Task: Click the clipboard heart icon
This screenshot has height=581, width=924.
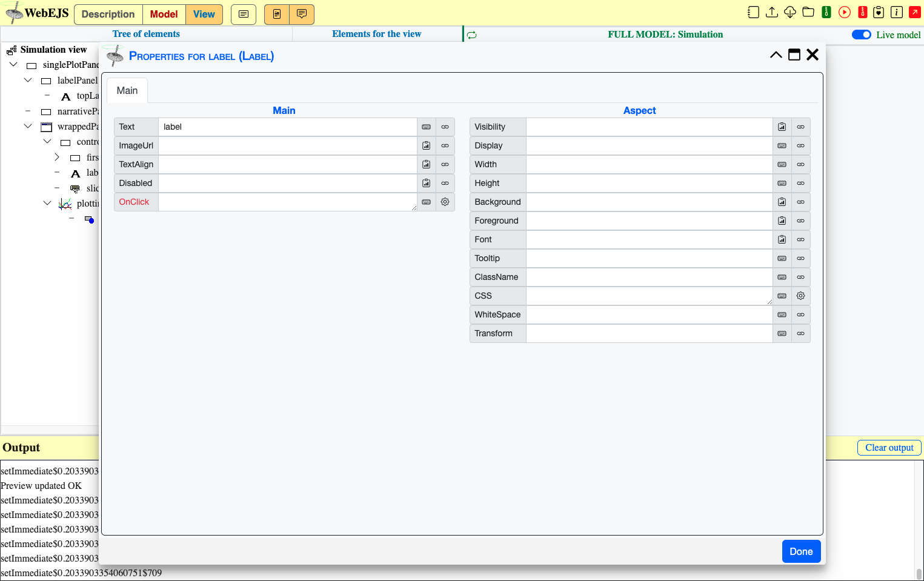Action: tap(879, 12)
